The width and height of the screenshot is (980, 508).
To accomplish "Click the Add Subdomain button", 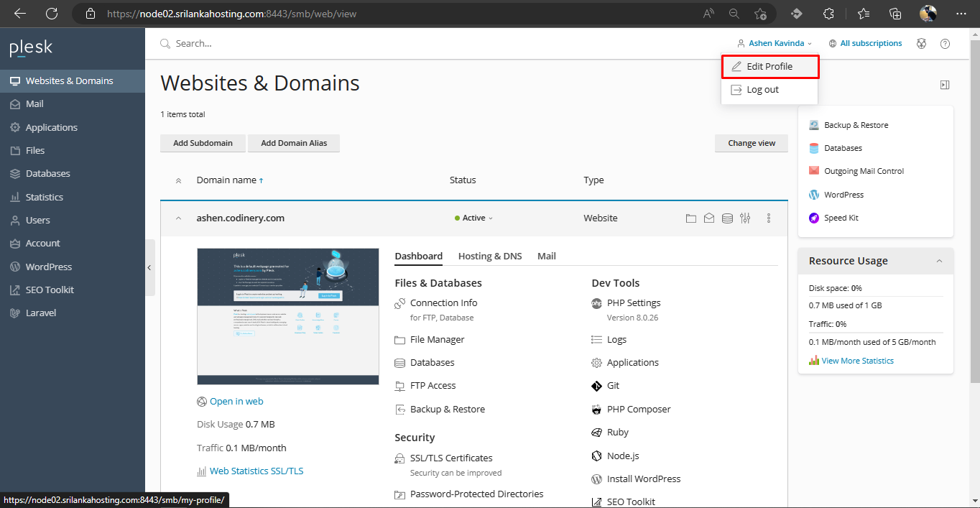I will [x=203, y=143].
